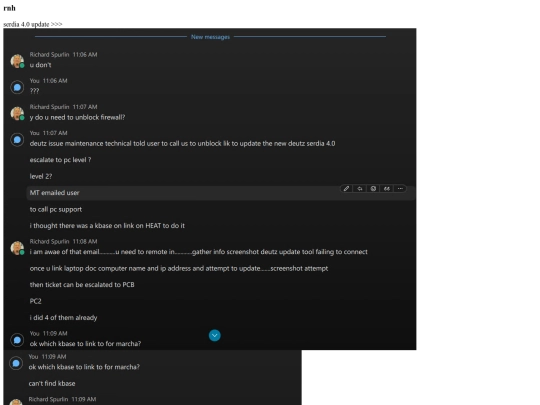The height and width of the screenshot is (405, 540).
Task: Click the '11:08 AM' timestamp by Richard Spurlin
Action: tap(85, 241)
